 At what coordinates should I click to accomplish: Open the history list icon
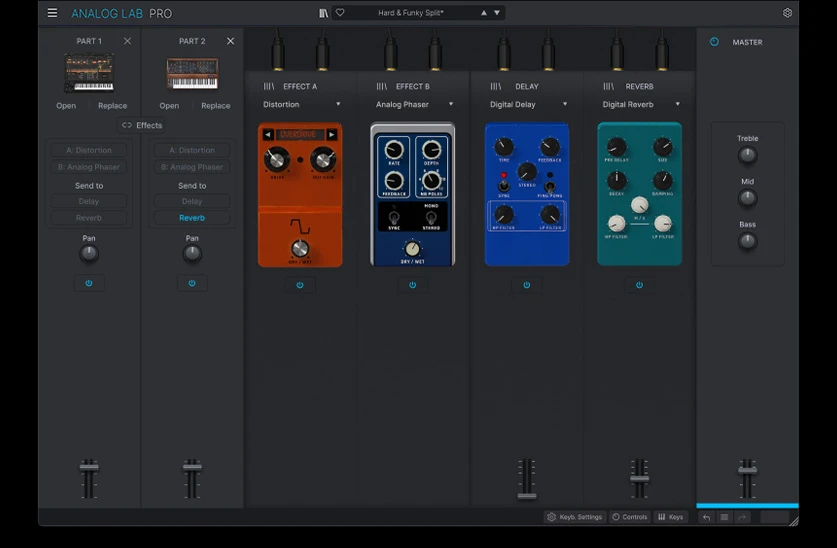(724, 517)
